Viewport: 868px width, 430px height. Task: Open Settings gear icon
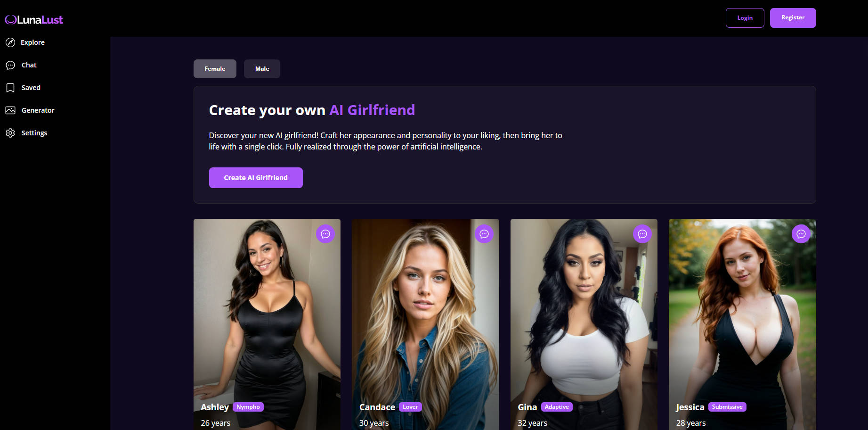point(10,133)
